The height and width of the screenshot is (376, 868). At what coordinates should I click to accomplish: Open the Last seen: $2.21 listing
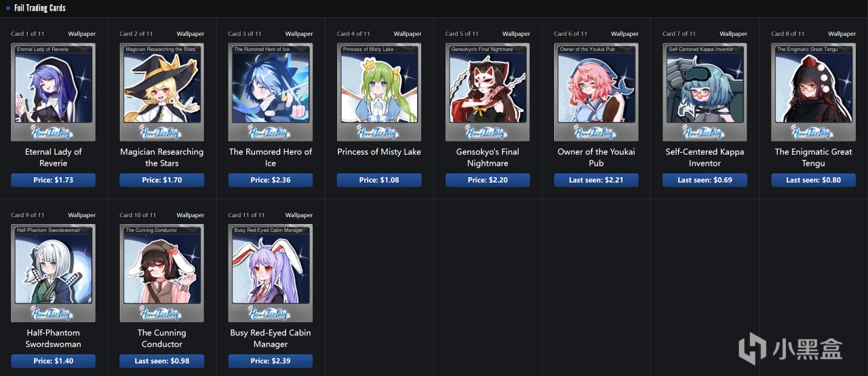[596, 180]
